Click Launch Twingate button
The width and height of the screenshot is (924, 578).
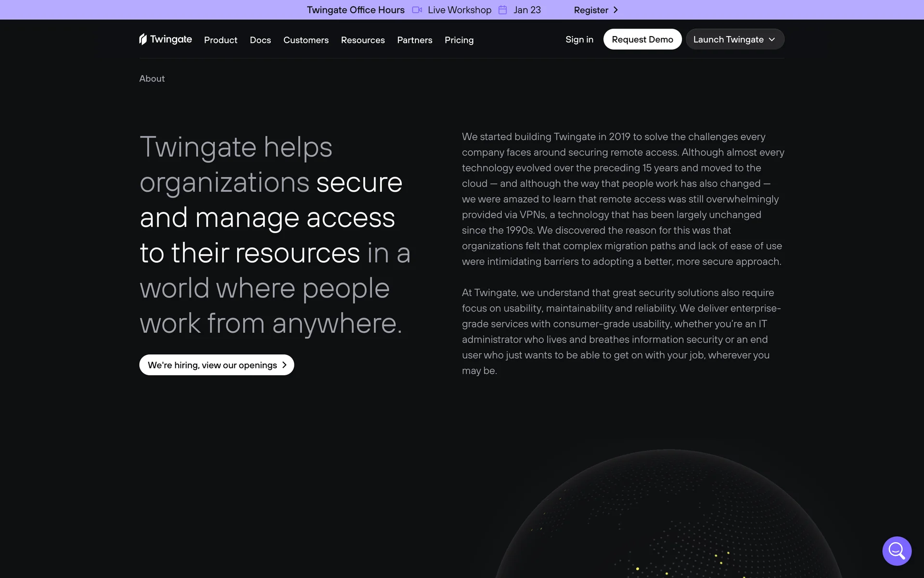pyautogui.click(x=728, y=39)
